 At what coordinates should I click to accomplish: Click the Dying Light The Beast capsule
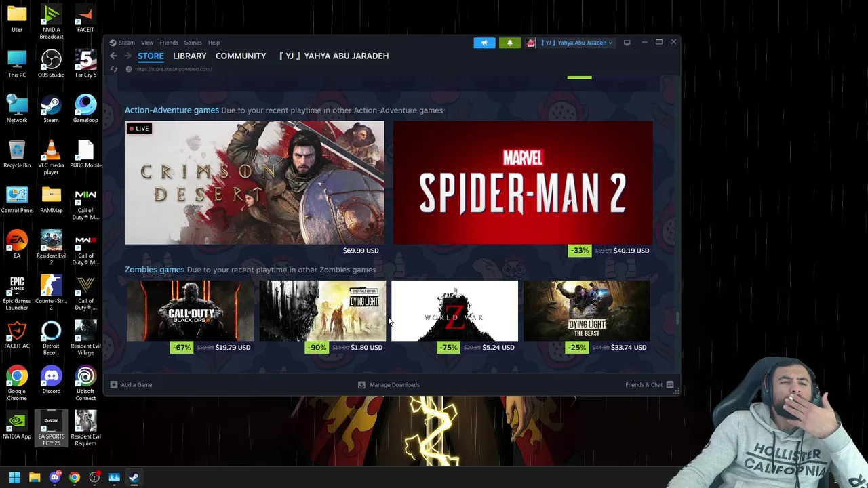(587, 311)
